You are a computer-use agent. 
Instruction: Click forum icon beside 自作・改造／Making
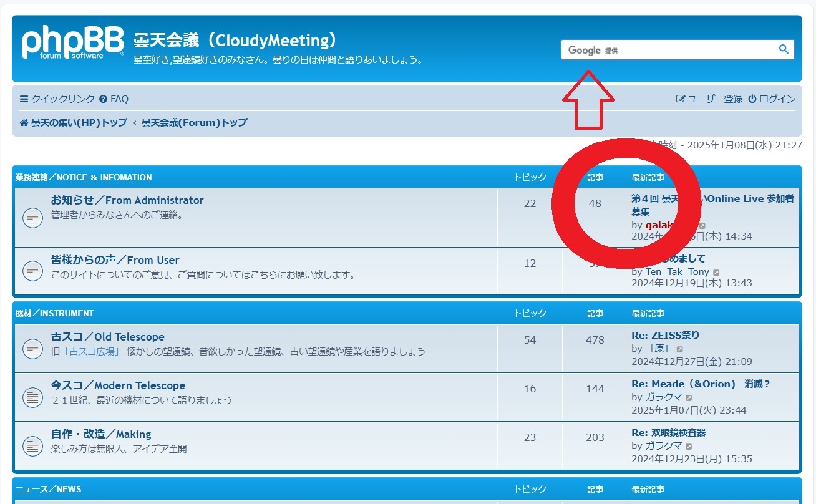pos(32,445)
